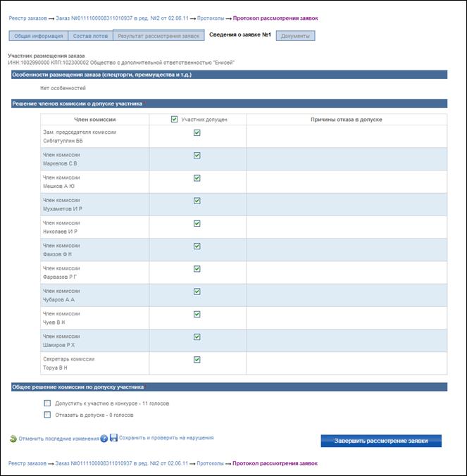
Task: Toggle admission checkbox for Шакиров Р Х
Action: pyautogui.click(x=197, y=337)
